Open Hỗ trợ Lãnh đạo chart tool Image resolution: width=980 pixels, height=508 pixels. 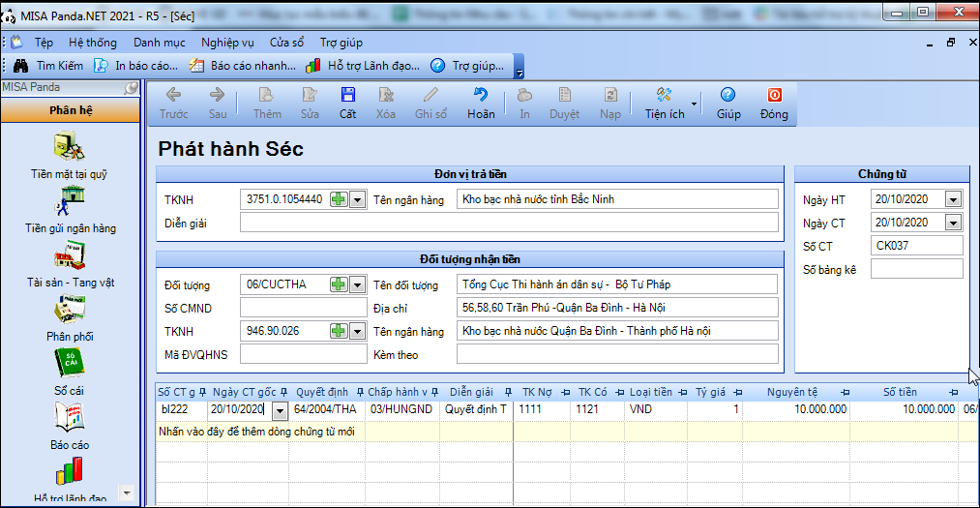[363, 66]
